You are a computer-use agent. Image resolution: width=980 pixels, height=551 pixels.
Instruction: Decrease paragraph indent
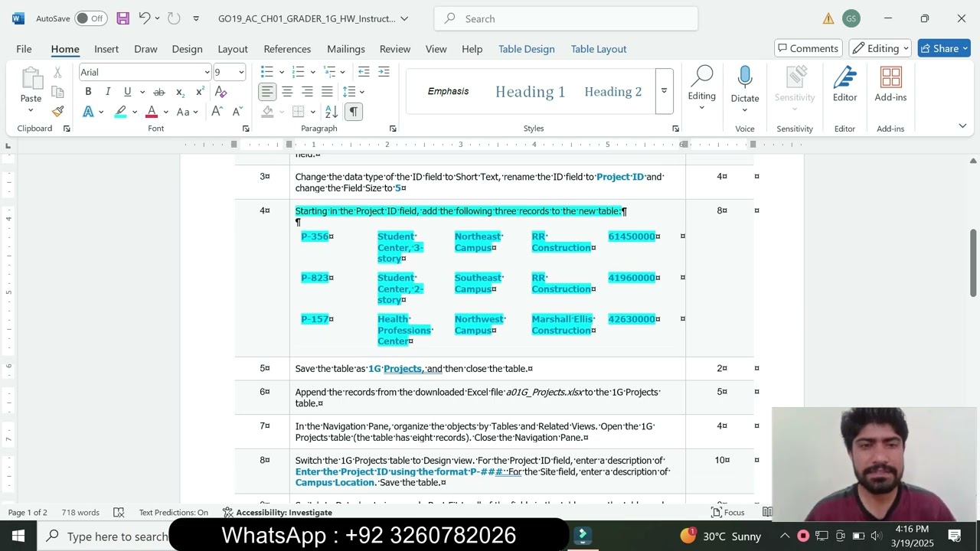pos(364,72)
